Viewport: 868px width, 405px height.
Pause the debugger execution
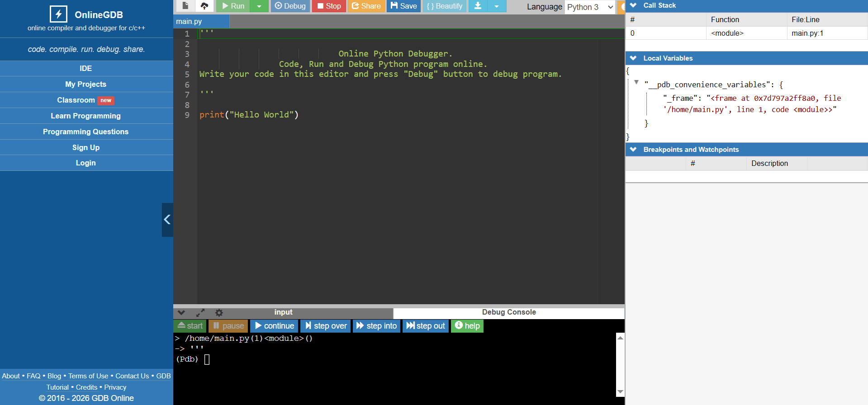(x=229, y=326)
